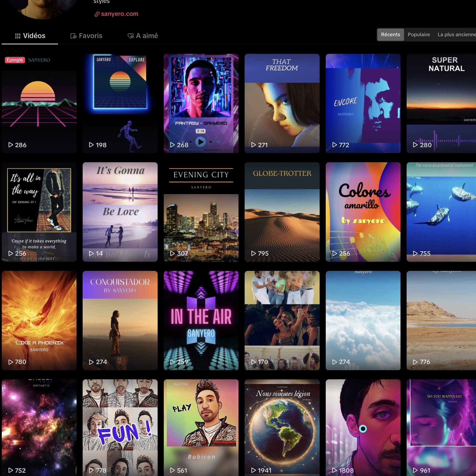476x476 pixels.
Task: Open the Favoris tab
Action: click(86, 36)
